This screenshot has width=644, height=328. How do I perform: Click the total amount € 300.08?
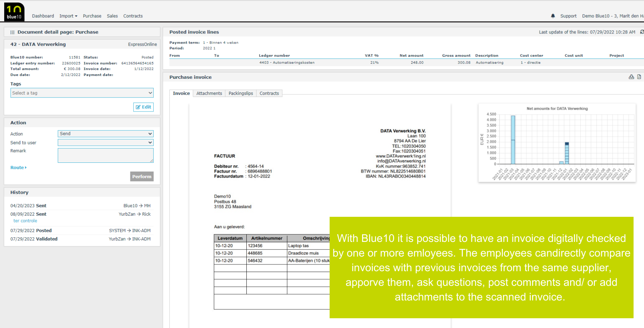[72, 69]
